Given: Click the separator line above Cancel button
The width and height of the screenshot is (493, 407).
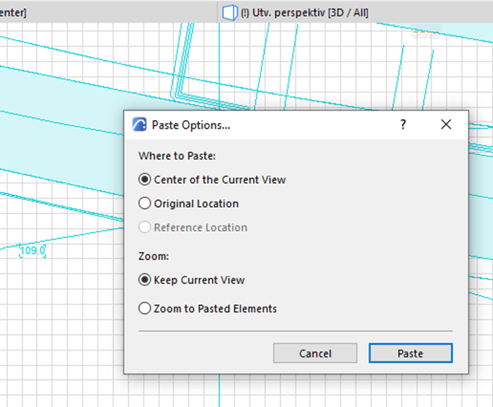Looking at the screenshot, I should click(x=295, y=331).
